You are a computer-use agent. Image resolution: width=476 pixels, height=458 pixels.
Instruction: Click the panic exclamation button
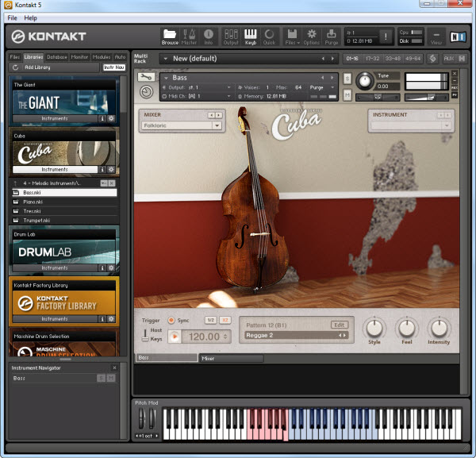click(x=386, y=37)
